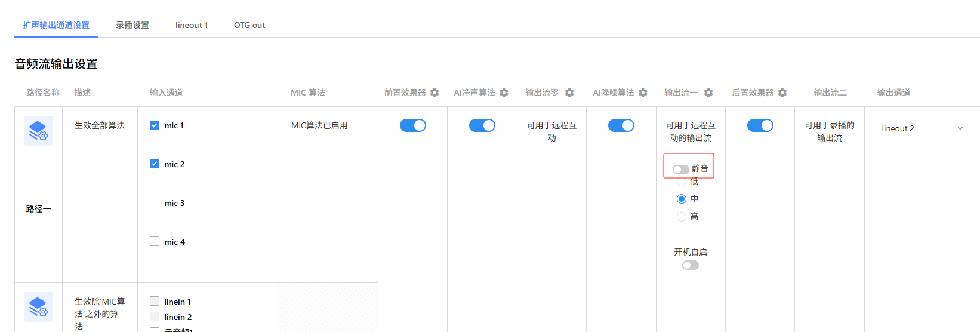Click the 输出流零 gear icon

click(x=569, y=93)
